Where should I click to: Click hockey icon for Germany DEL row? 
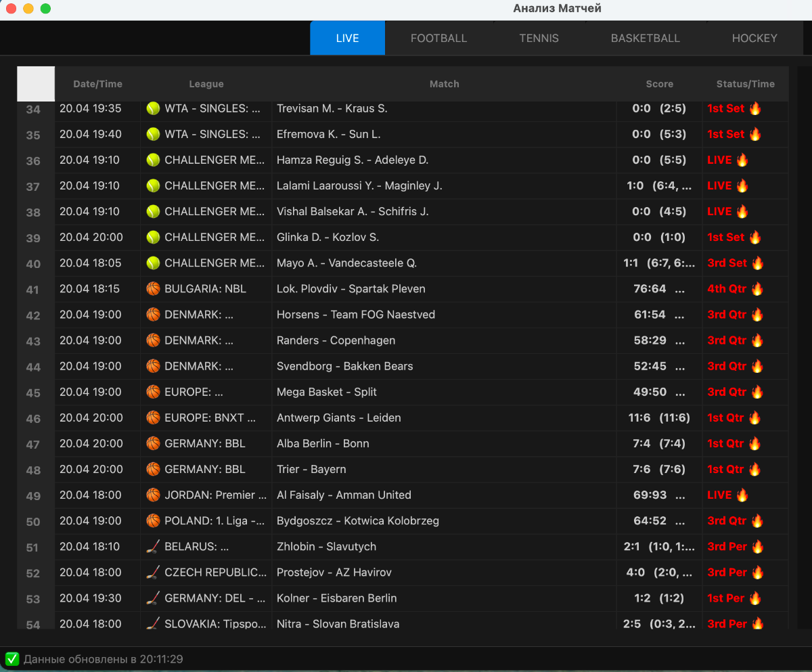pos(153,598)
